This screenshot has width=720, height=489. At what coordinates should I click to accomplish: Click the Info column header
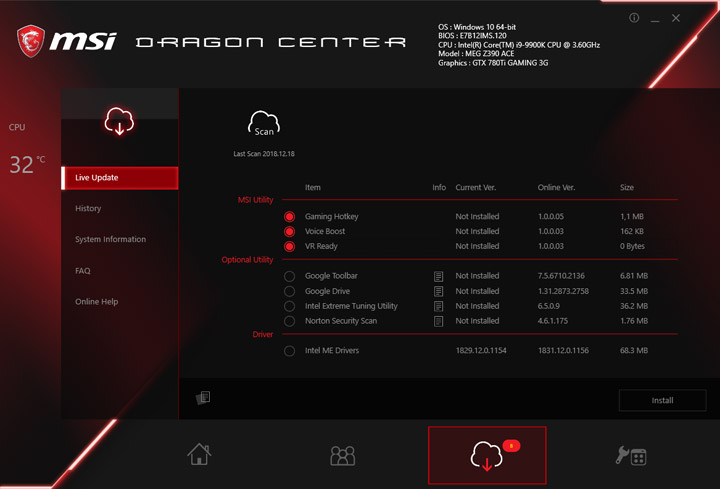coord(439,187)
